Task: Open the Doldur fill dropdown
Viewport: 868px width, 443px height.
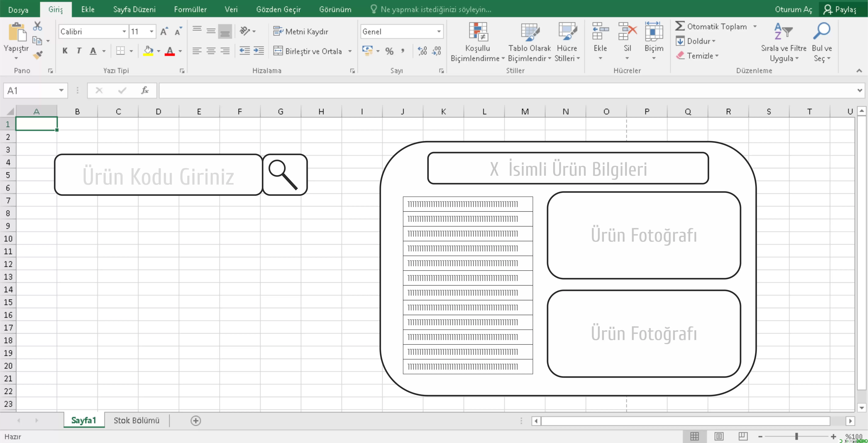Action: pos(696,41)
